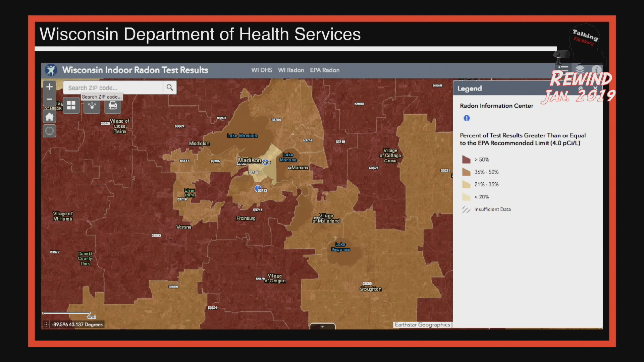
Task: Click the share map icon
Action: (x=92, y=106)
